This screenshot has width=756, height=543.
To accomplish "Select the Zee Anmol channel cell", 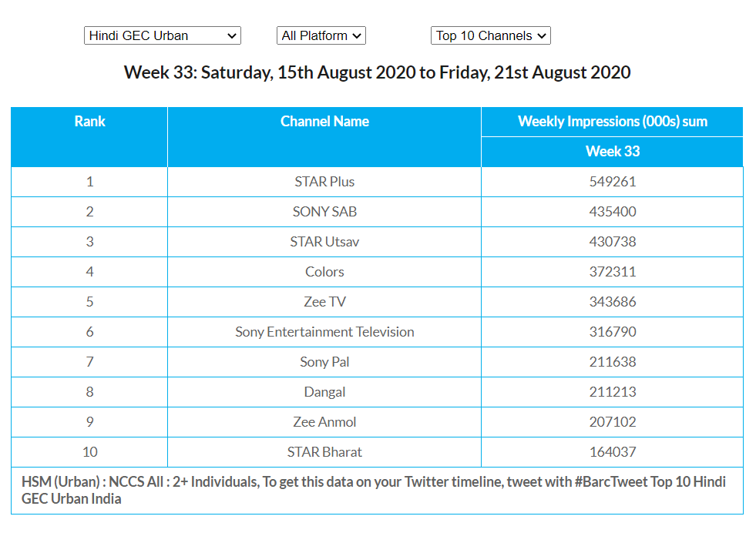I will point(324,422).
